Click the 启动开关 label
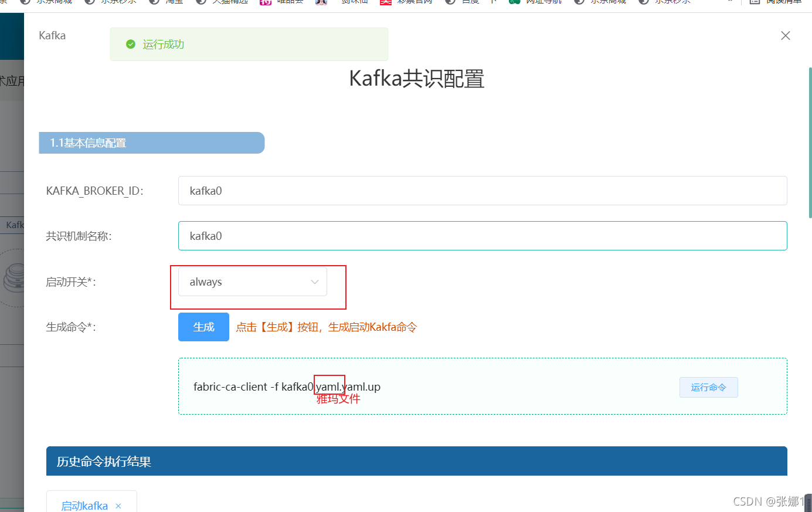This screenshot has width=812, height=512. pyautogui.click(x=71, y=282)
